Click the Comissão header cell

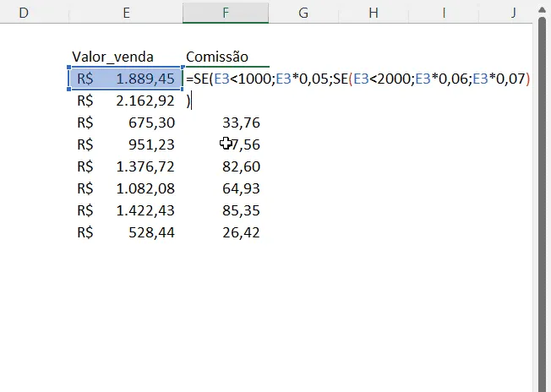(226, 57)
